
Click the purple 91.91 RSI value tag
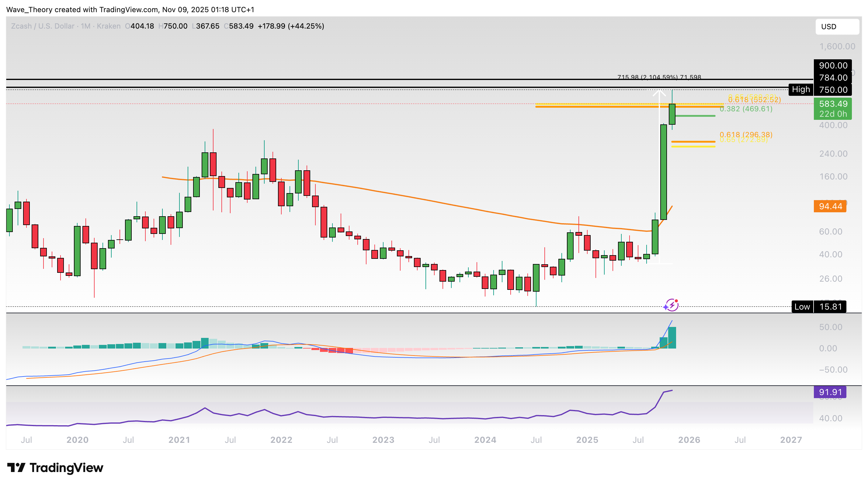point(830,392)
